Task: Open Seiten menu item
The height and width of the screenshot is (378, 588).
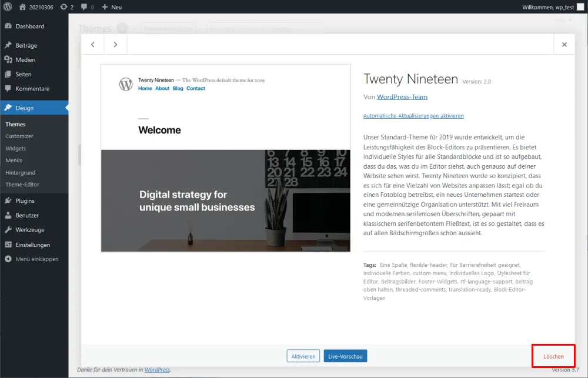Action: pyautogui.click(x=34, y=74)
